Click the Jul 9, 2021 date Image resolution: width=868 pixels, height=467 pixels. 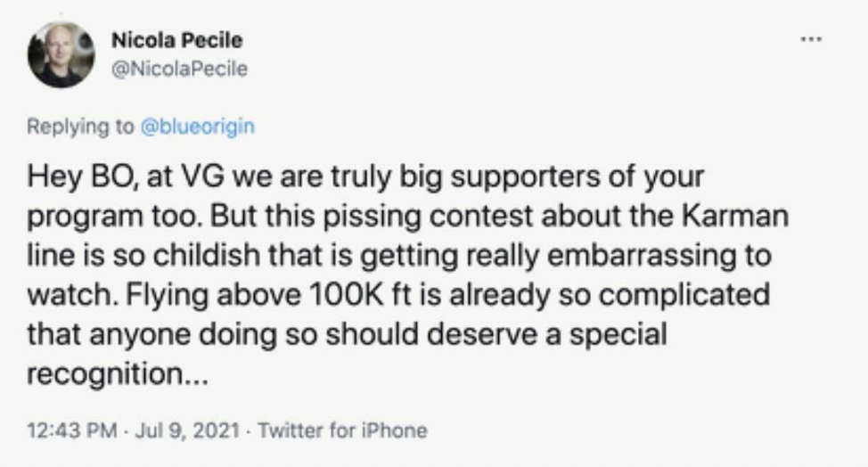(187, 430)
